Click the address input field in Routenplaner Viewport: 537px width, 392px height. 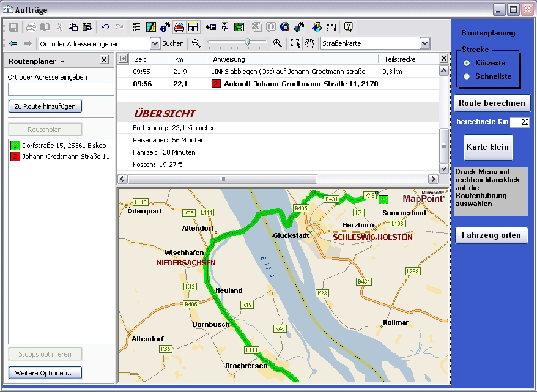coord(61,89)
